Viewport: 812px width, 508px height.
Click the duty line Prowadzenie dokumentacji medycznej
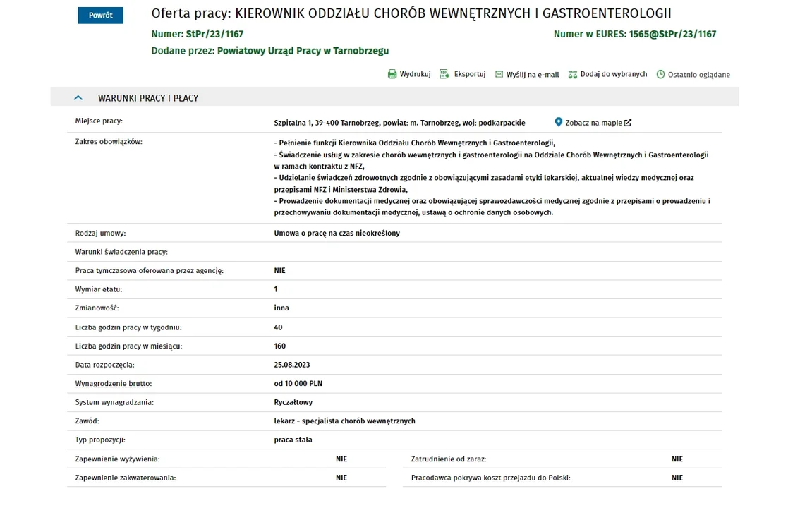click(x=492, y=207)
